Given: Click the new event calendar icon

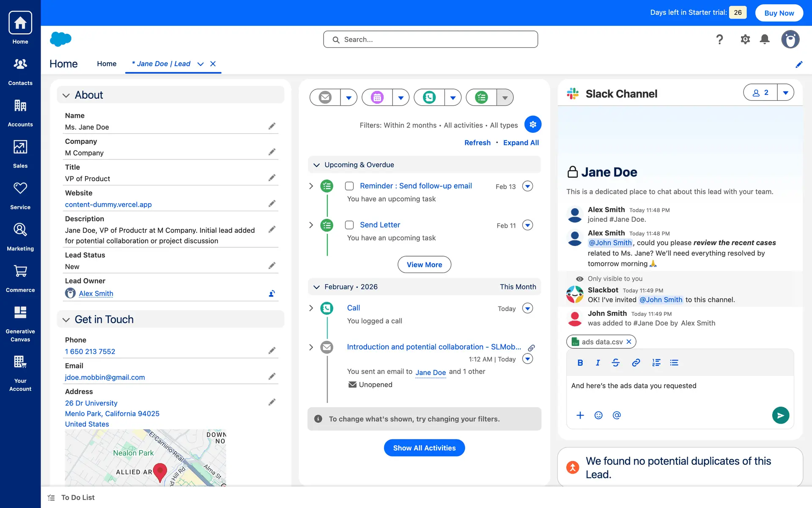Looking at the screenshot, I should (x=377, y=97).
